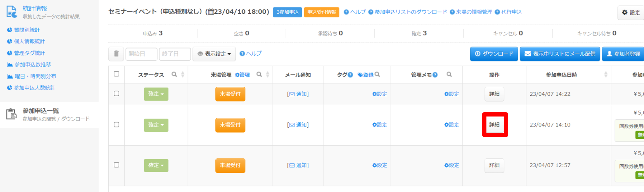Open the 表示設定 dropdown
The height and width of the screenshot is (192, 644).
(x=214, y=54)
